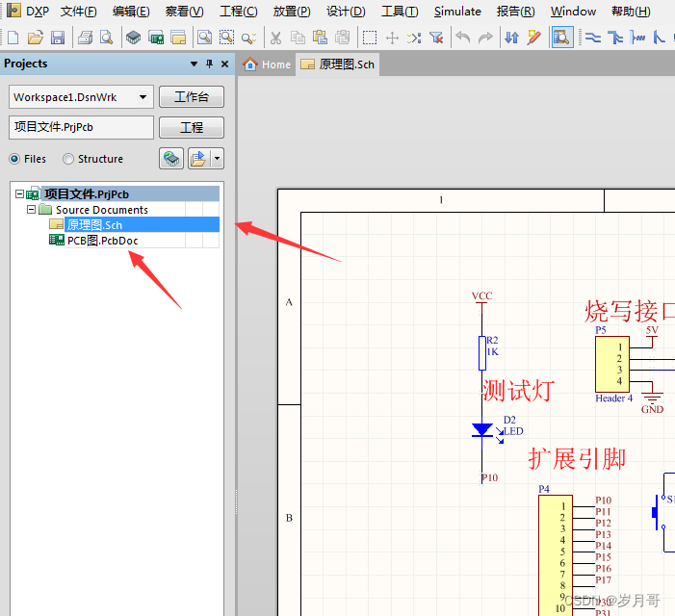
Task: Click the Cut scissors toolbar icon
Action: [275, 38]
